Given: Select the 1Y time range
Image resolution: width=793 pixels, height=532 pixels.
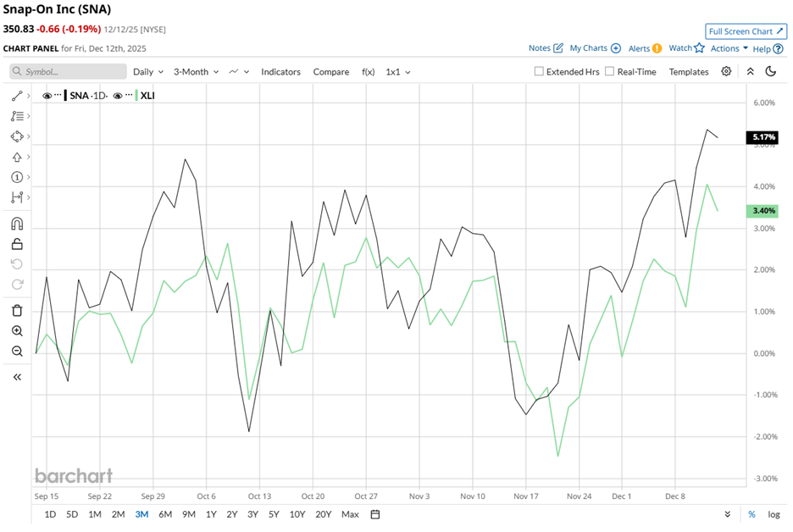Looking at the screenshot, I should [x=211, y=514].
